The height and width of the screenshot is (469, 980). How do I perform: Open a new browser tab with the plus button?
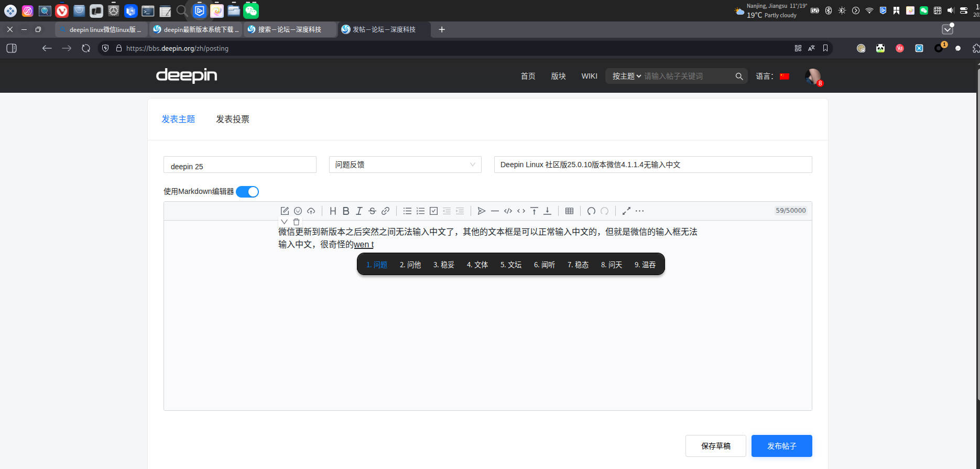click(442, 29)
